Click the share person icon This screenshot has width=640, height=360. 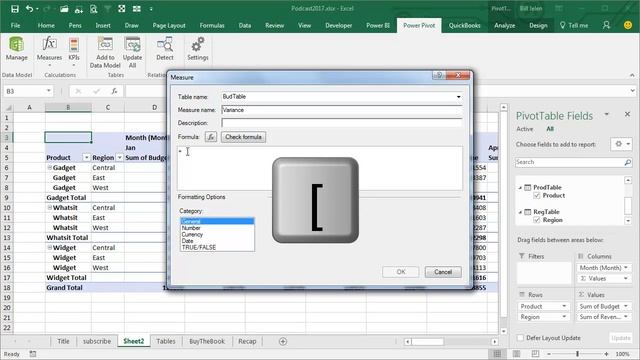[x=606, y=25]
